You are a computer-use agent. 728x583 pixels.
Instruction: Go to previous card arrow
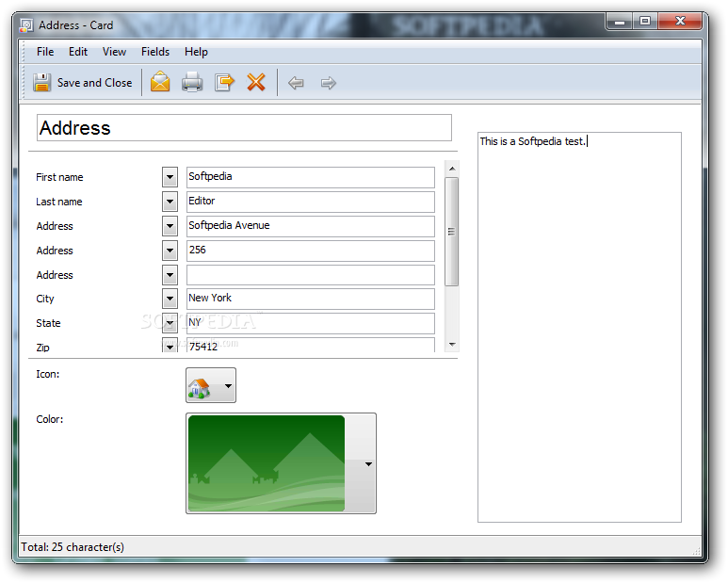[x=296, y=83]
